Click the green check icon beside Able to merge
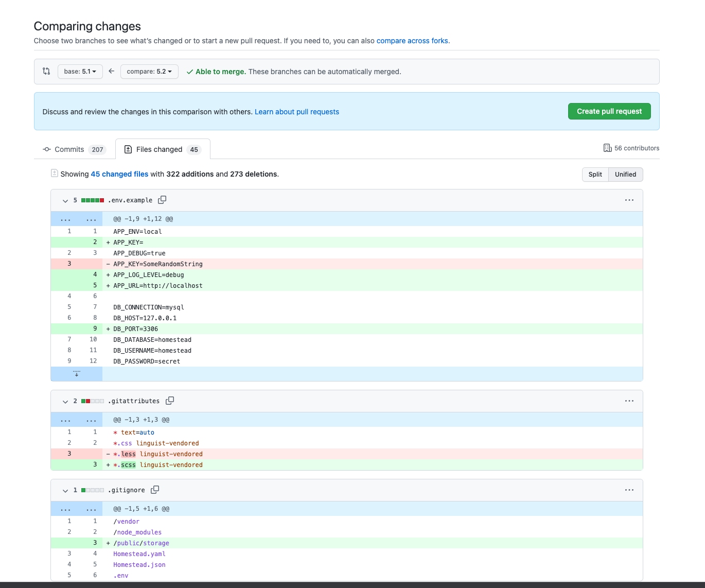The image size is (705, 588). [x=190, y=72]
